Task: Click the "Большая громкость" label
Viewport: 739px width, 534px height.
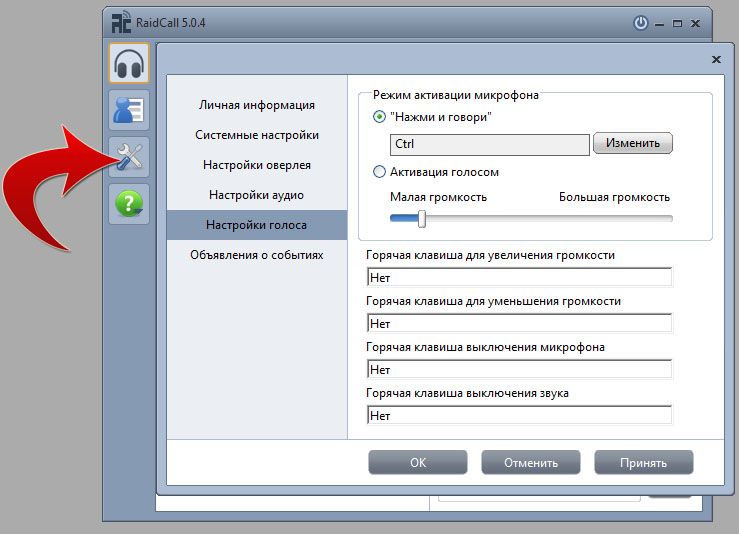Action: click(x=614, y=197)
